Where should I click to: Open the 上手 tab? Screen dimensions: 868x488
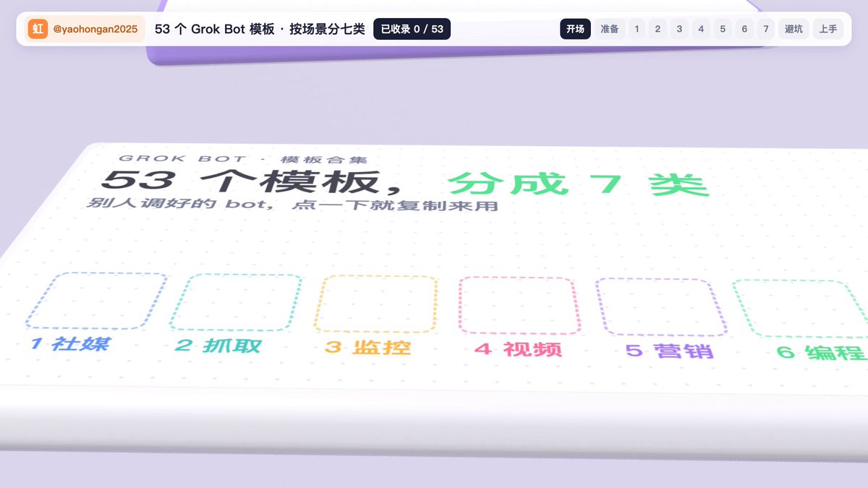coord(828,29)
